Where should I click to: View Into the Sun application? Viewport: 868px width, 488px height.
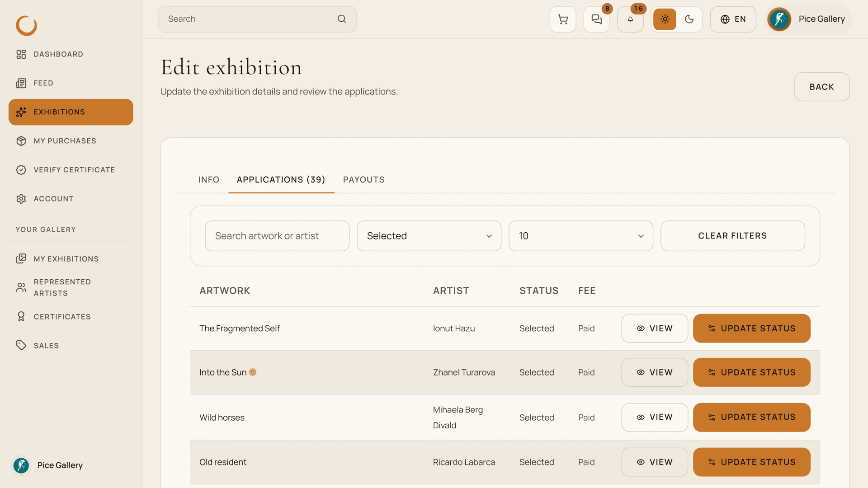coord(655,372)
